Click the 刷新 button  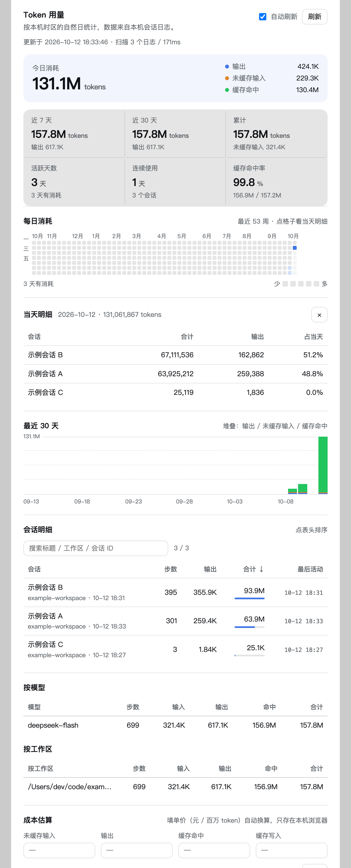[314, 17]
